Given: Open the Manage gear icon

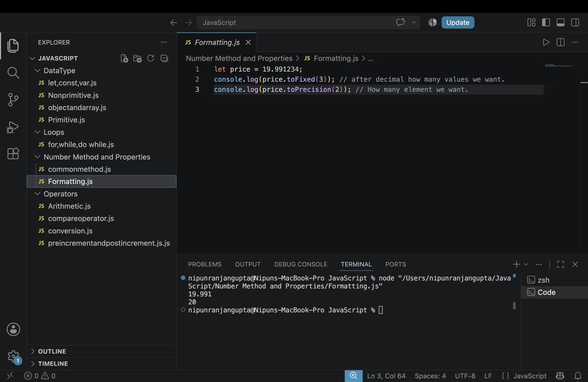Looking at the screenshot, I should pos(14,357).
